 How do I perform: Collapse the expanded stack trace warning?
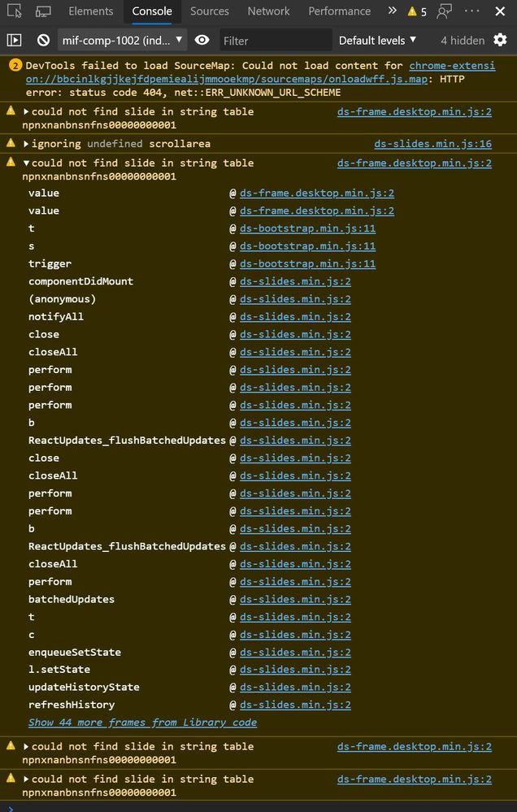27,163
